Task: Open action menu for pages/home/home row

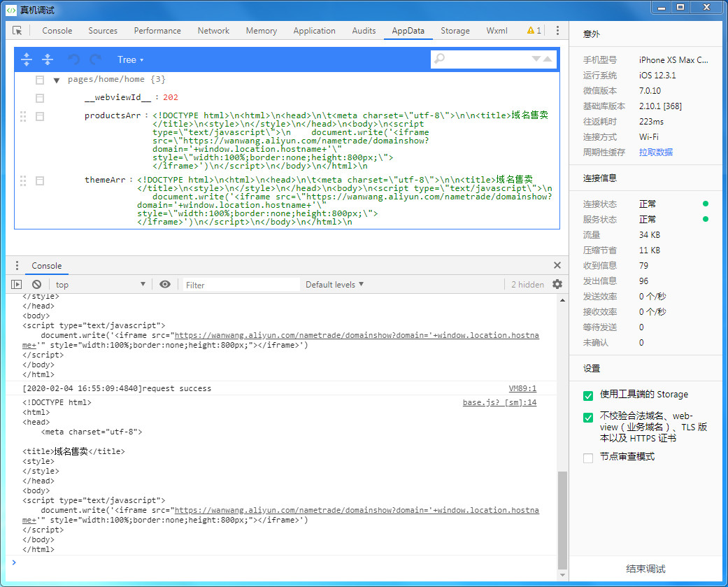Action: (40, 80)
